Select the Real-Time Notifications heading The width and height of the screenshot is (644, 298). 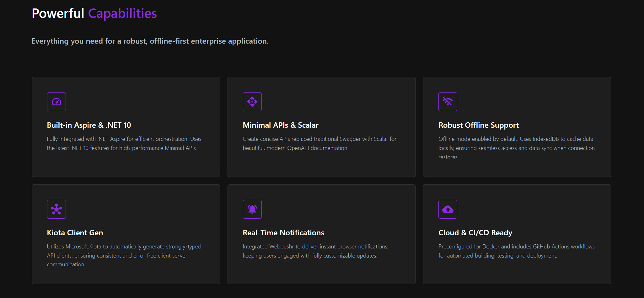pyautogui.click(x=283, y=233)
